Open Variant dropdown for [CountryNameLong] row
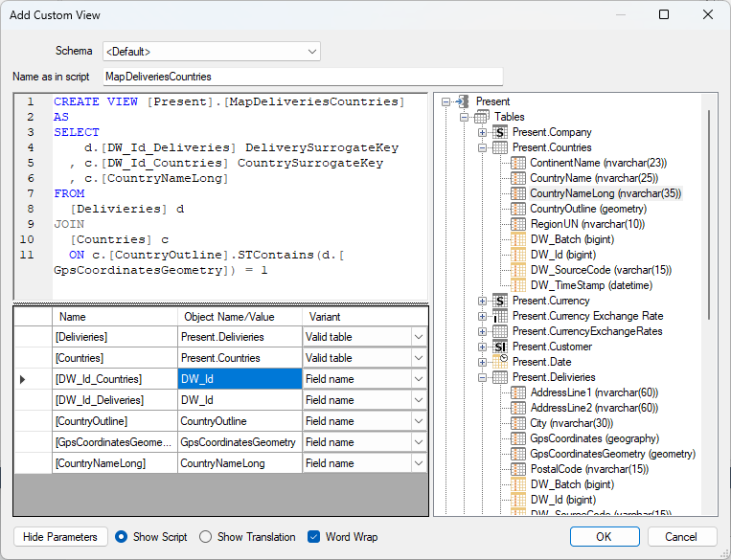 [x=419, y=463]
